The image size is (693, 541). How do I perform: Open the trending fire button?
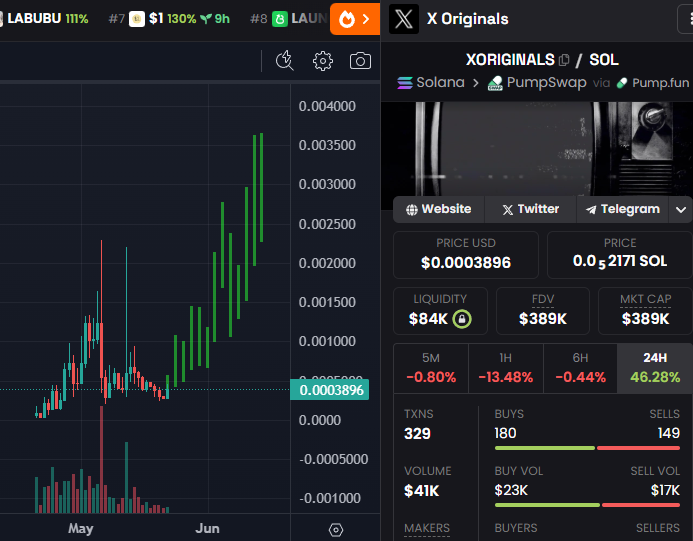[x=354, y=19]
